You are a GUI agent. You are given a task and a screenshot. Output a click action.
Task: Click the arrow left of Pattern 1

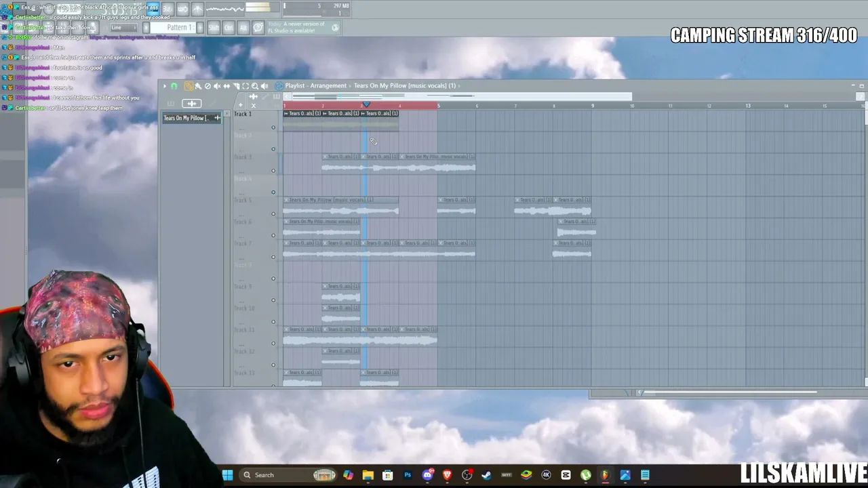[146, 28]
